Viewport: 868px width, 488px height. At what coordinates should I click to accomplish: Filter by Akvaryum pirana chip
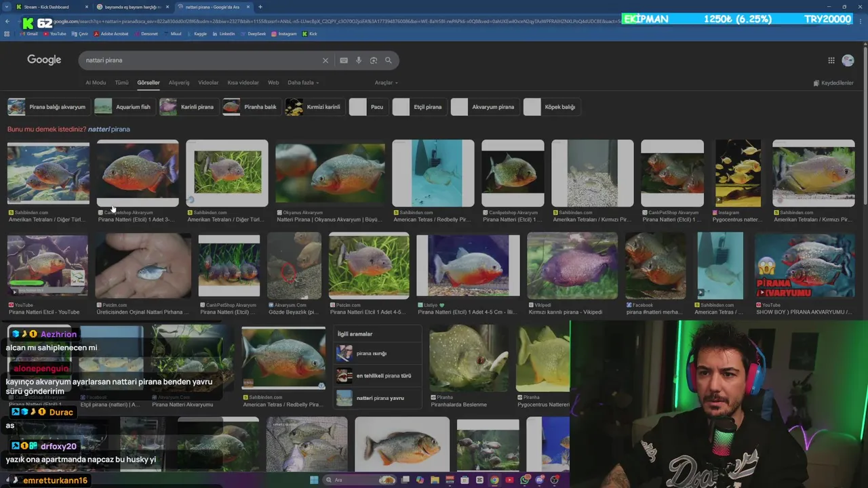pyautogui.click(x=484, y=107)
